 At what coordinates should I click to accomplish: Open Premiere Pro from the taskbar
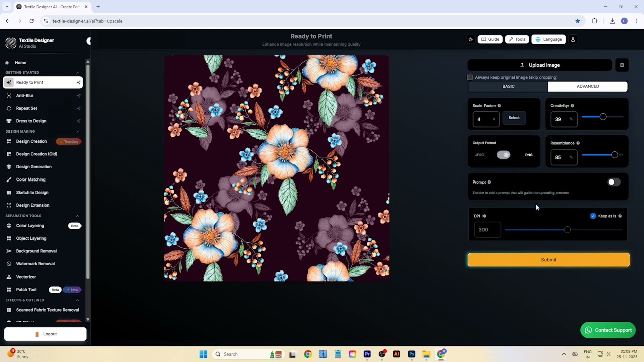[367, 354]
